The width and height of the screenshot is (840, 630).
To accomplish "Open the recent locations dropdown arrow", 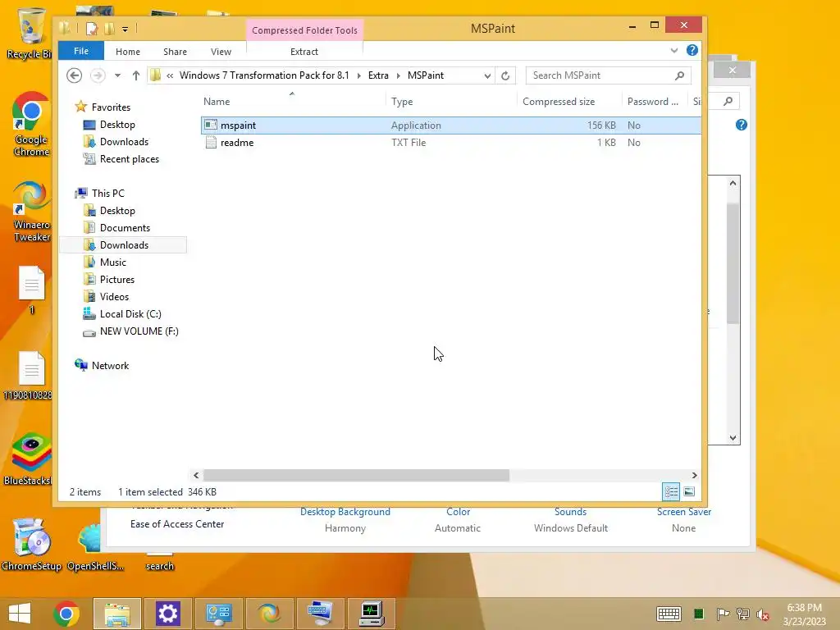I will (x=117, y=75).
